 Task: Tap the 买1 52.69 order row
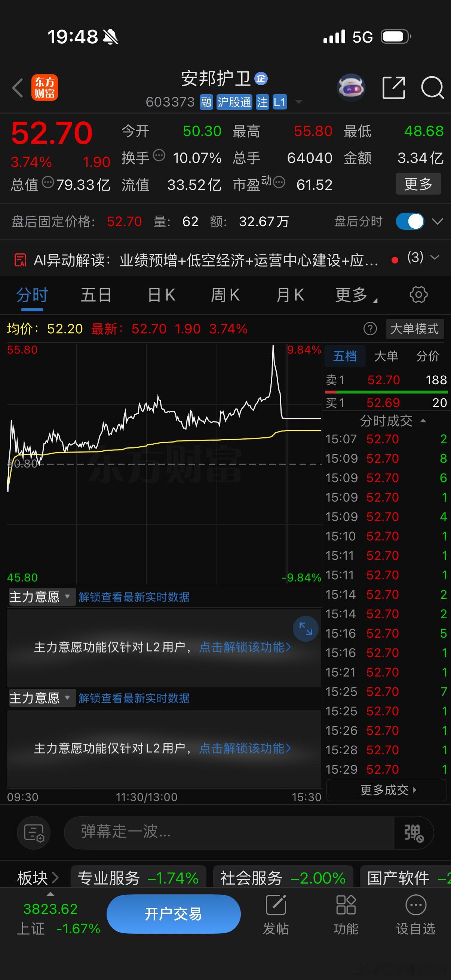coord(386,403)
